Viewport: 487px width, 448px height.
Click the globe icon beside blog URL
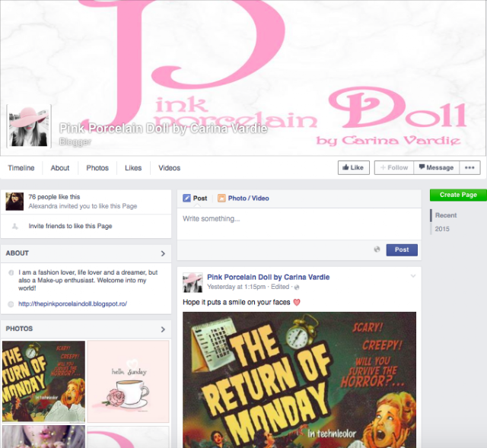coord(11,304)
